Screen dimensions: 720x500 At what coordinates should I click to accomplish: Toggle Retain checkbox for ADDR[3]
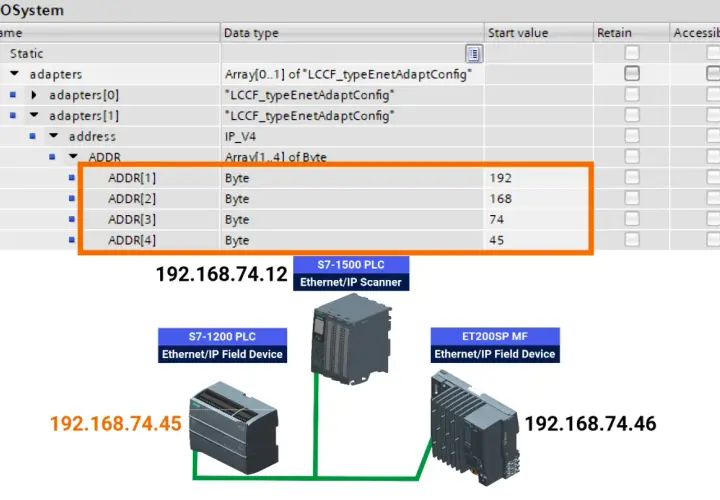[x=632, y=219]
